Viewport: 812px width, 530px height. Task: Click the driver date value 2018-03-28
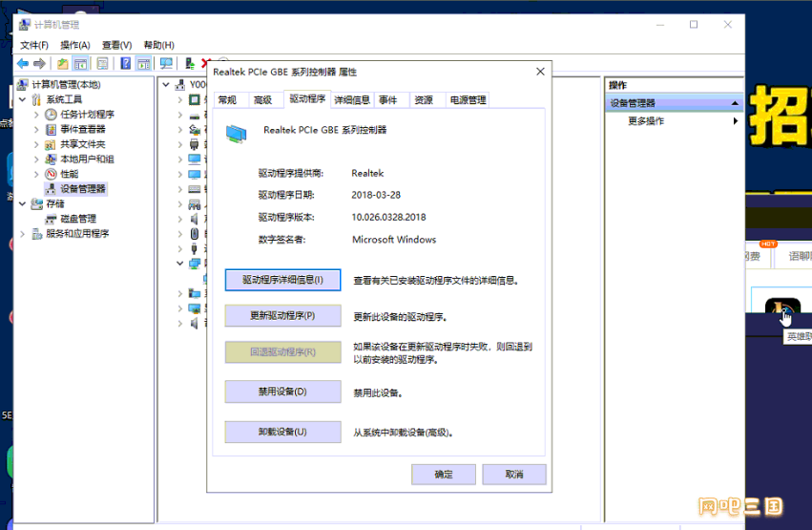coord(376,195)
